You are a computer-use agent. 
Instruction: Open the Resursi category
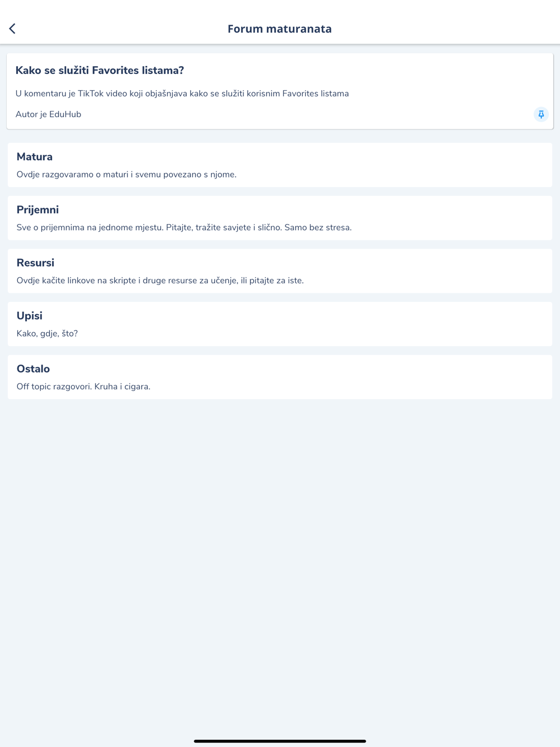pos(35,263)
